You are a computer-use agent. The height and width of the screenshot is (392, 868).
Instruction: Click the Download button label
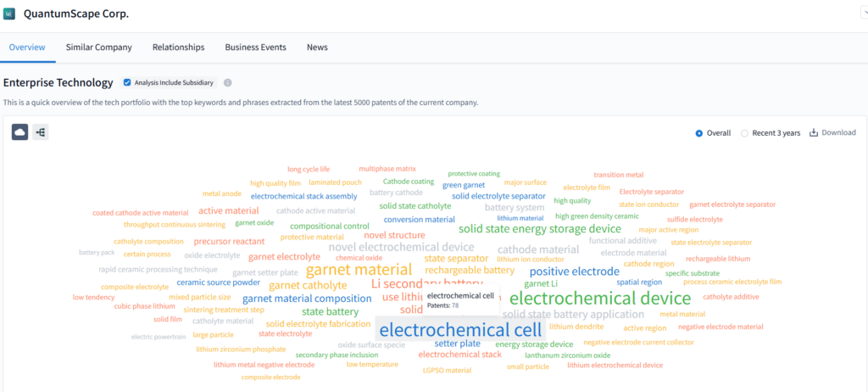[x=838, y=132]
